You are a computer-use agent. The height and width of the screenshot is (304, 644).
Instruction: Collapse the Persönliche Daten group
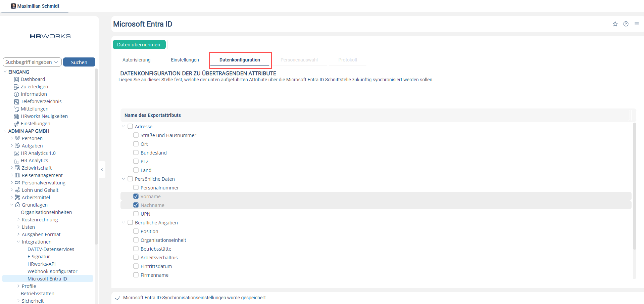click(x=123, y=179)
